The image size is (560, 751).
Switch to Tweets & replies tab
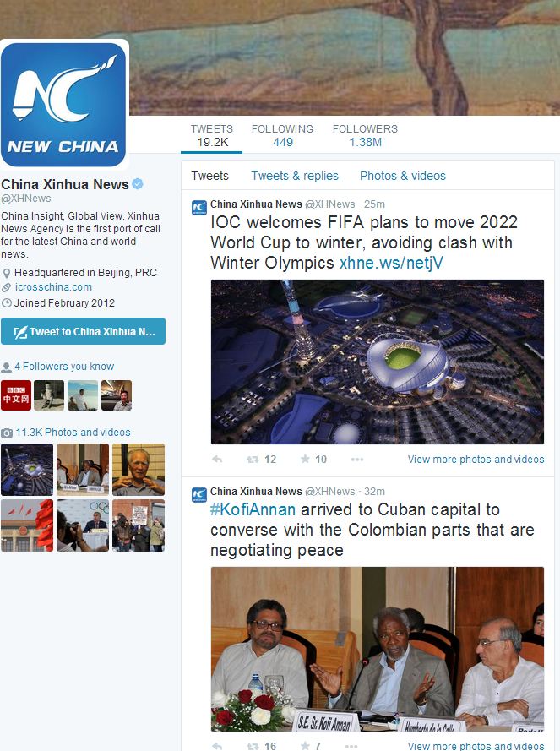point(295,176)
